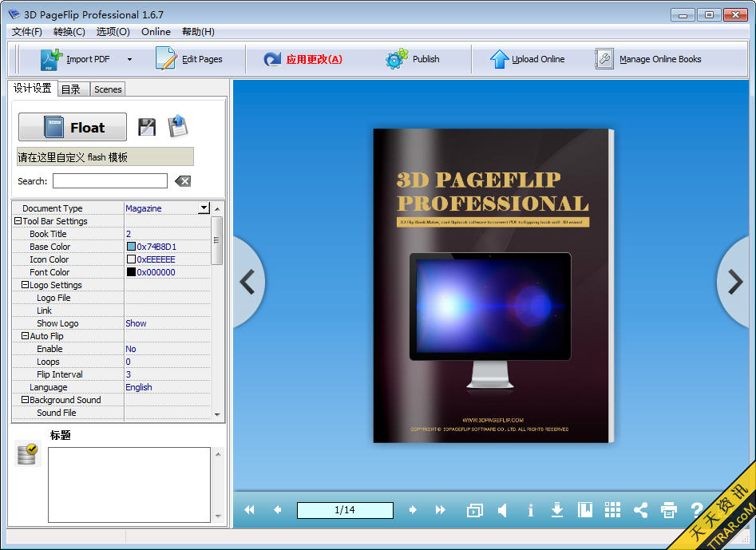Click the load template icon
Viewport: 756px width, 550px height.
[178, 126]
